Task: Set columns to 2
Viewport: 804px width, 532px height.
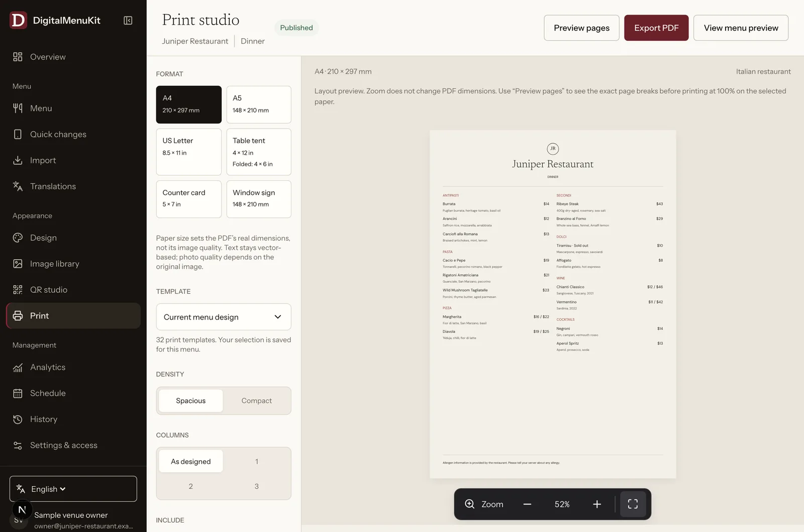Action: [191, 486]
